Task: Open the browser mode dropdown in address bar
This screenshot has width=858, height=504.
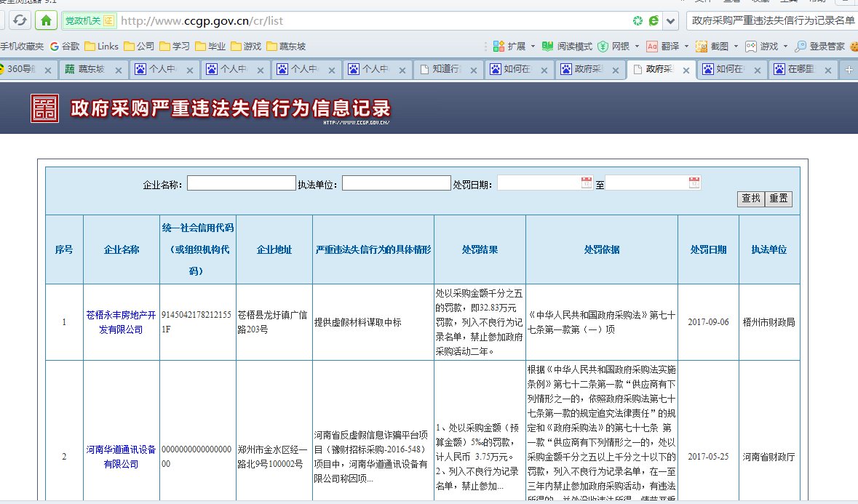Action: point(671,20)
